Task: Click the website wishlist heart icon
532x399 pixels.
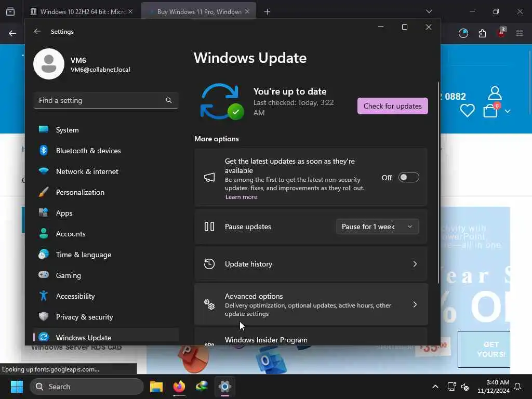Action: (x=467, y=111)
